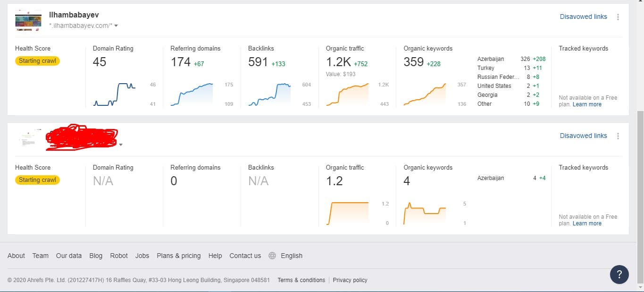Click the globe language icon
Image resolution: width=644 pixels, height=292 pixels.
point(272,256)
